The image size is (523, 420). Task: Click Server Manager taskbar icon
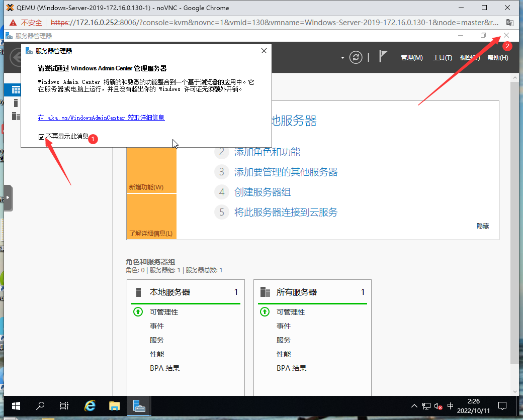(x=139, y=405)
